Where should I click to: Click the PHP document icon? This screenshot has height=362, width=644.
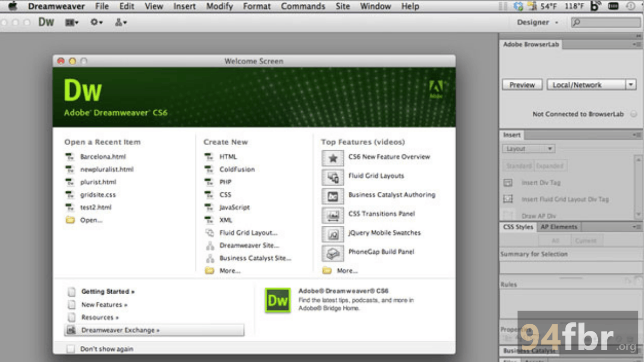pyautogui.click(x=209, y=182)
